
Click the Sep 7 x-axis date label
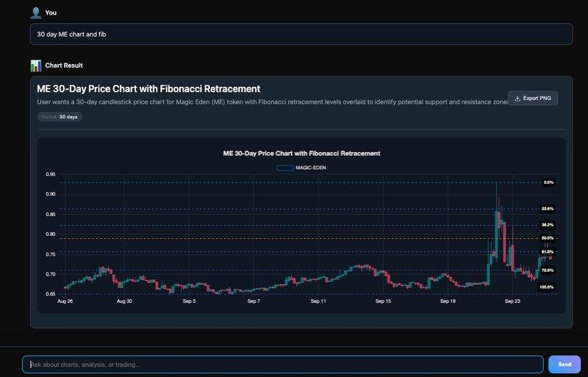coord(254,301)
